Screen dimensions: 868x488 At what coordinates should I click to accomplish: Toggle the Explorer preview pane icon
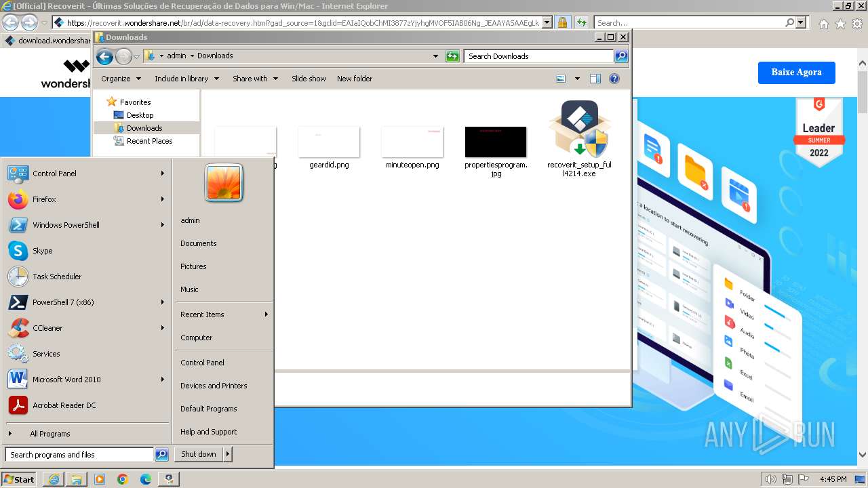pos(595,79)
